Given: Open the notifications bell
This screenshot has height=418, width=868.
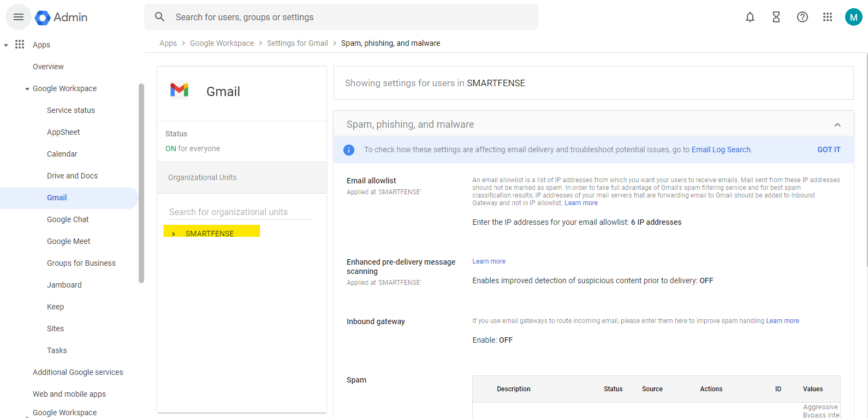Looking at the screenshot, I should [750, 17].
